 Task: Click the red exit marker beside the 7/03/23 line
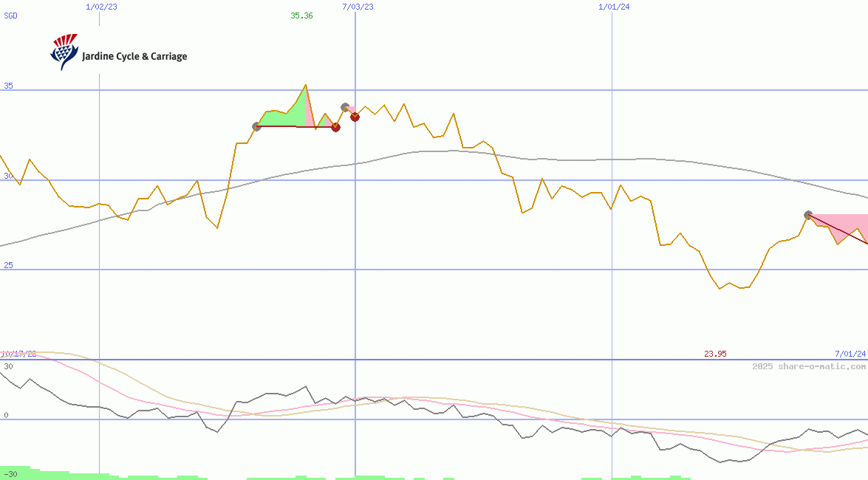pyautogui.click(x=355, y=117)
